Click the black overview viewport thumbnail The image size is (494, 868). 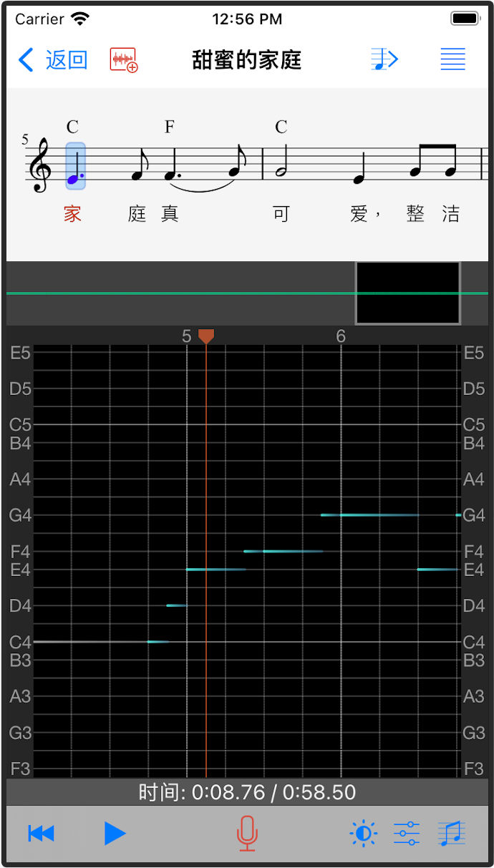coord(407,293)
